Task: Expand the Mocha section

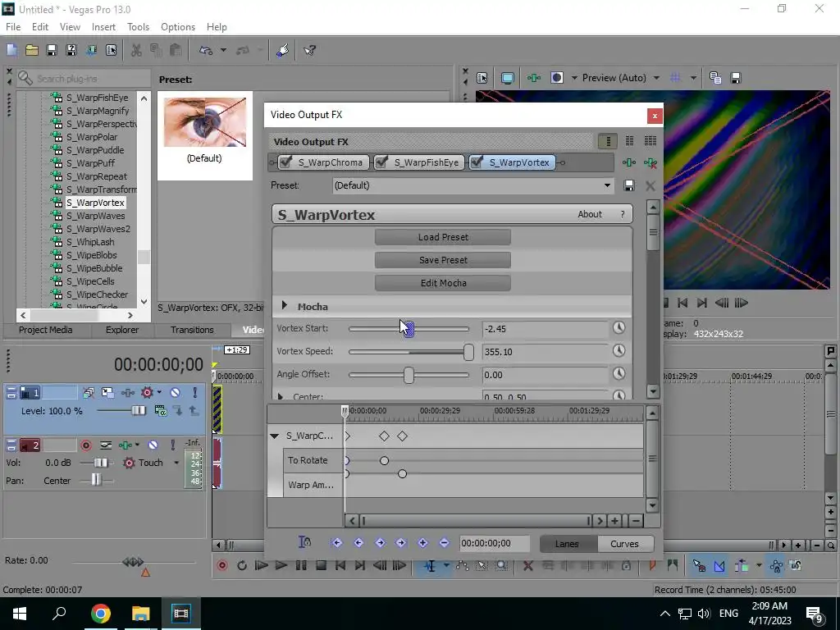Action: [x=285, y=306]
